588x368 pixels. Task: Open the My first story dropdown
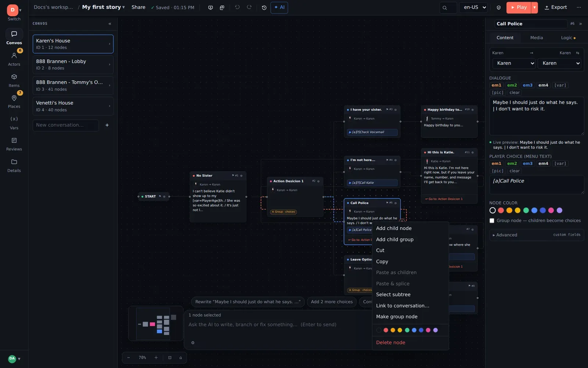(x=103, y=7)
